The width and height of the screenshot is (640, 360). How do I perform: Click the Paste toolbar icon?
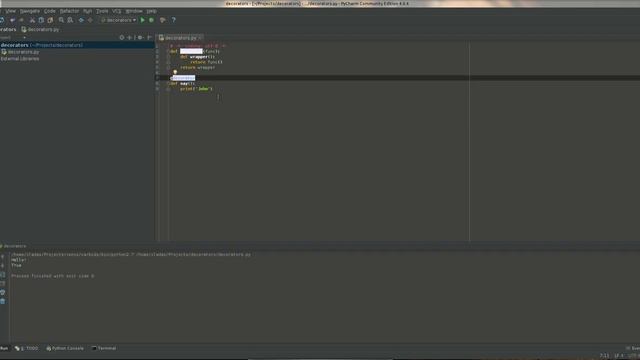point(50,20)
